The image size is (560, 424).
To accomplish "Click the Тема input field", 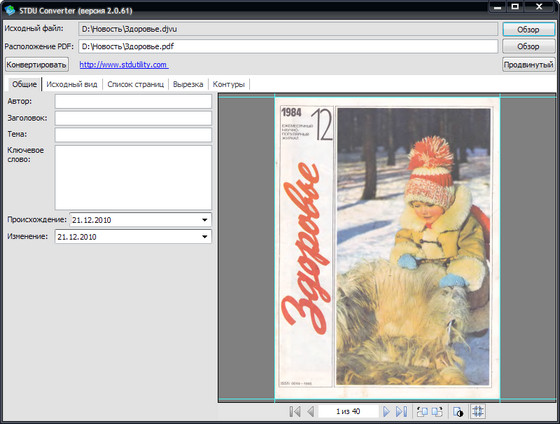I will [x=133, y=135].
